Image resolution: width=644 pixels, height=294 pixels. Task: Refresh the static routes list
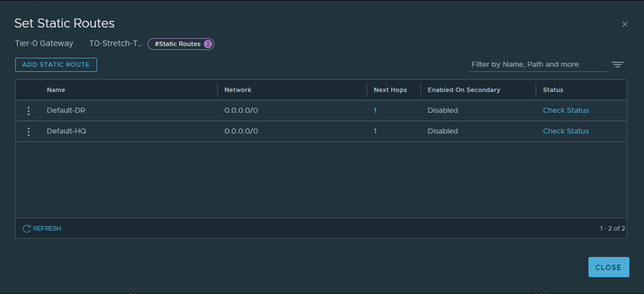point(42,228)
